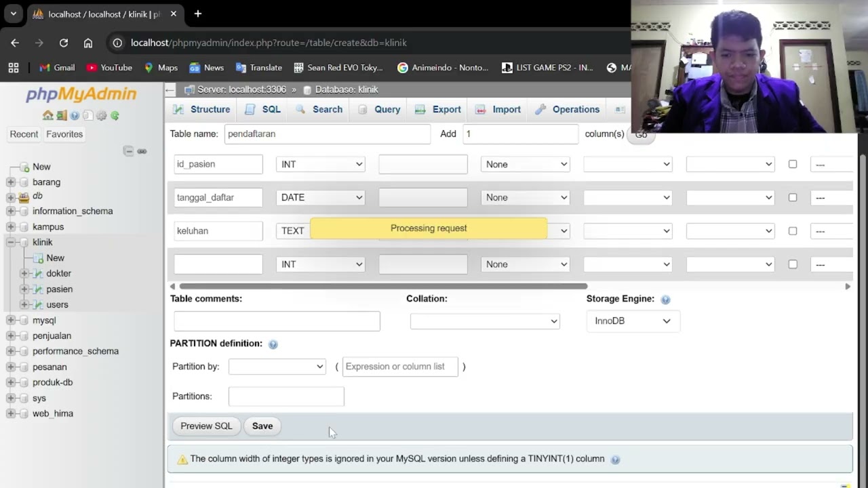Switch to the Operations tab

coord(568,109)
